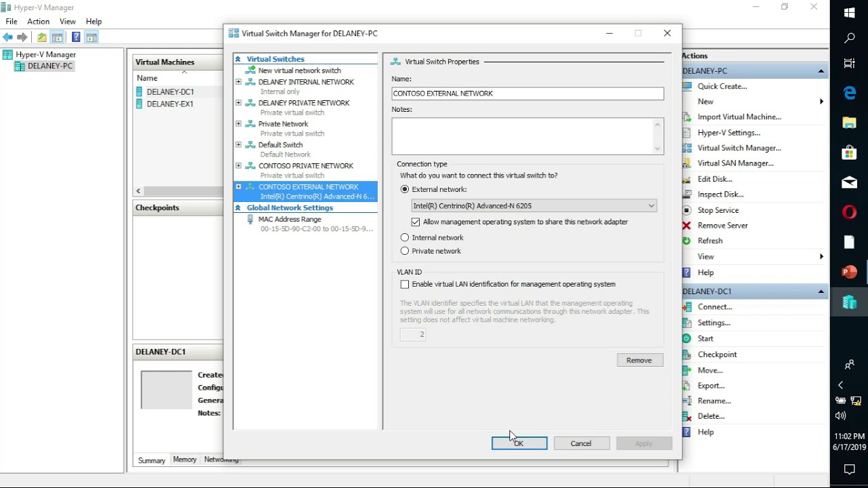Enable virtual LAN identification checkbox
The height and width of the screenshot is (488, 868).
(x=405, y=285)
